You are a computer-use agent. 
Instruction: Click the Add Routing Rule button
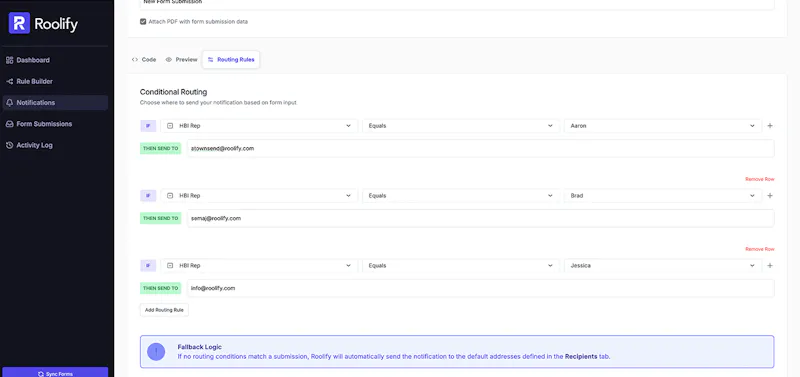(164, 310)
